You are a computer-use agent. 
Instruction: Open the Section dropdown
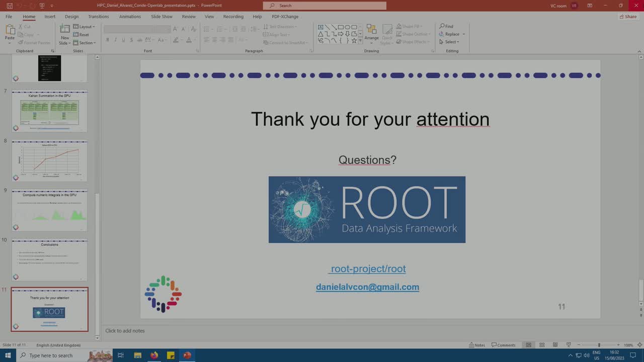(x=84, y=43)
